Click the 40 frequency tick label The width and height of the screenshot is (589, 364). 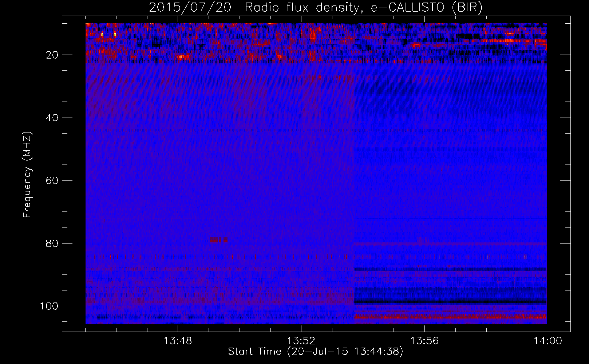click(x=52, y=118)
